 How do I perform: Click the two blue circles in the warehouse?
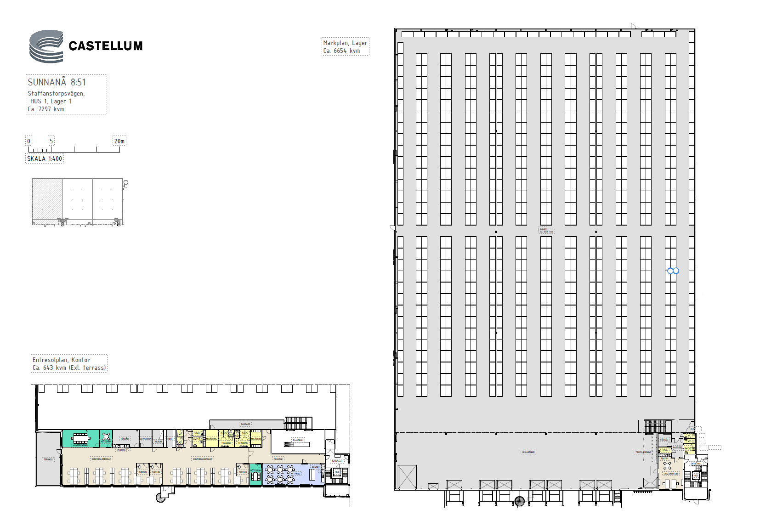[x=673, y=271]
